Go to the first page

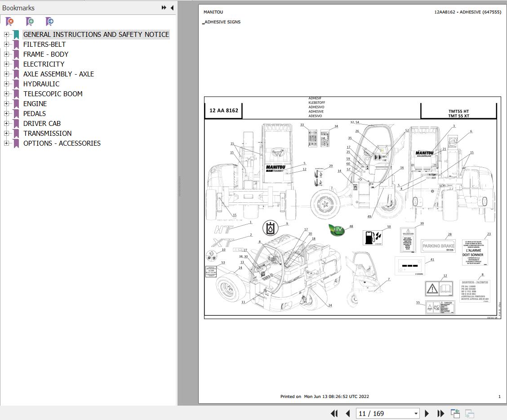coord(334,414)
